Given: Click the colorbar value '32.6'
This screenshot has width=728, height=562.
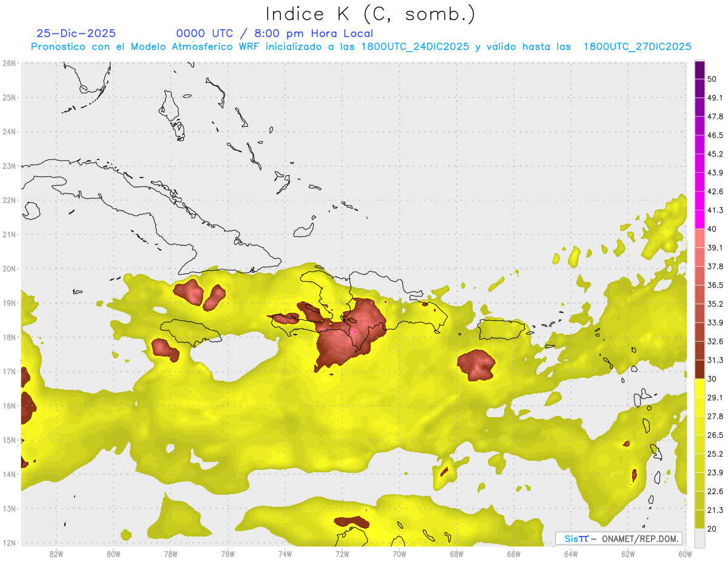Looking at the screenshot, I should (715, 341).
